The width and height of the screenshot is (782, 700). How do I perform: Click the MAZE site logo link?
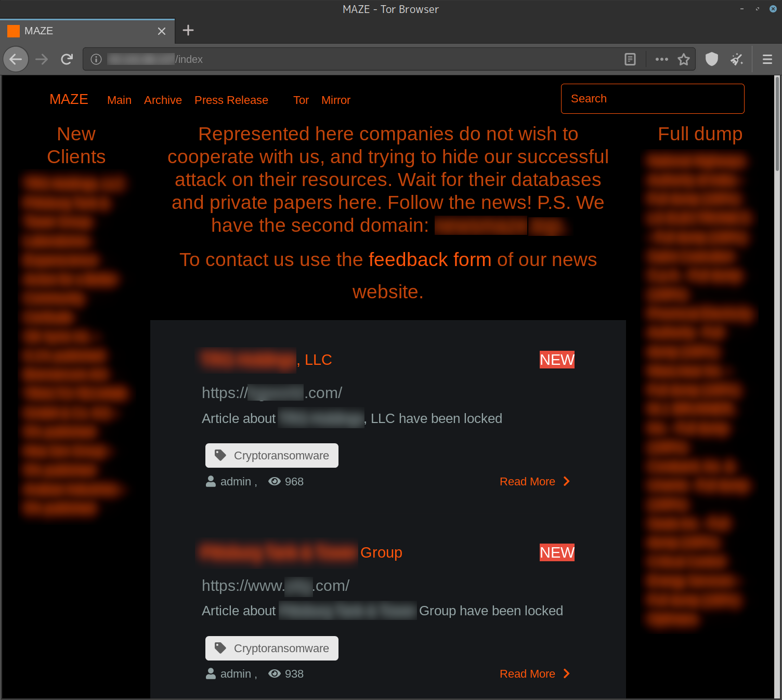tap(69, 99)
